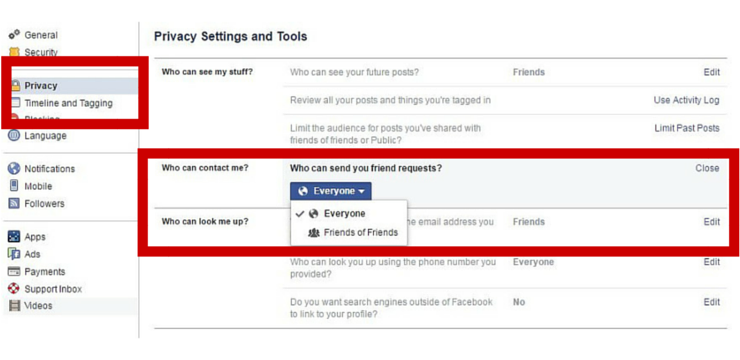This screenshot has height=360, width=740.
Task: Click the Apps icon in sidebar
Action: click(14, 237)
